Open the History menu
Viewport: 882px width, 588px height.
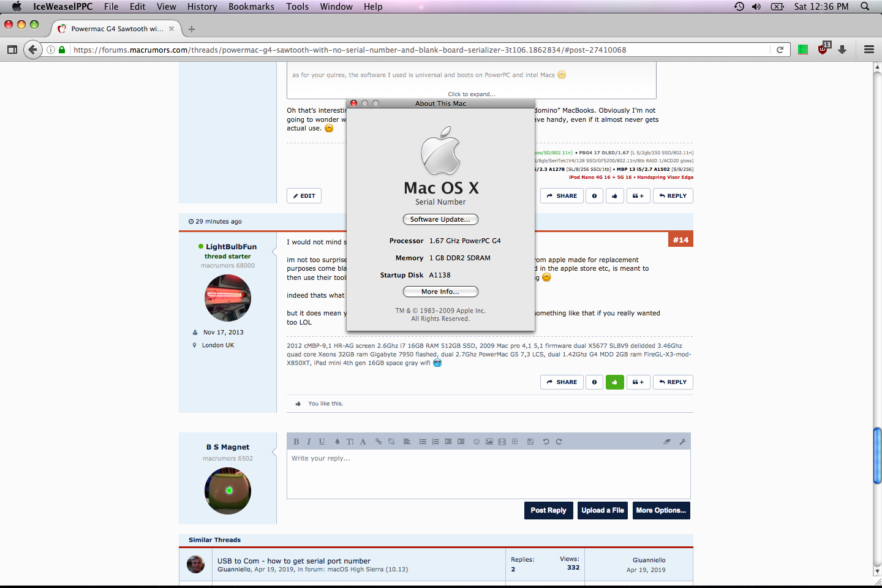click(x=202, y=7)
